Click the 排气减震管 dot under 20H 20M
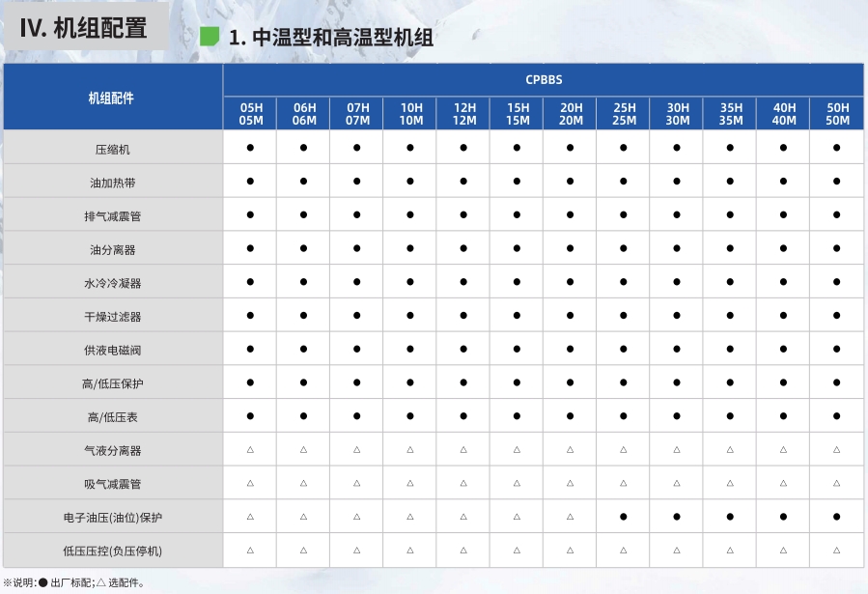This screenshot has height=594, width=868. 571,214
